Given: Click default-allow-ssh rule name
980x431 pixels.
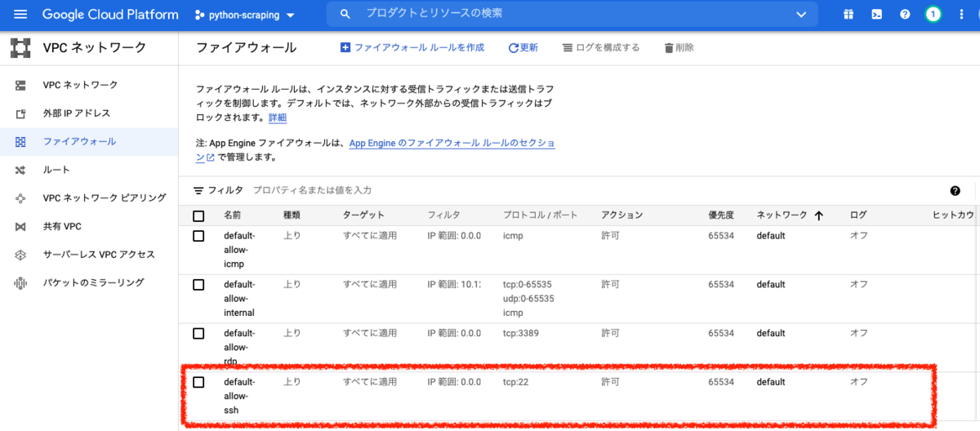Looking at the screenshot, I should point(239,396).
